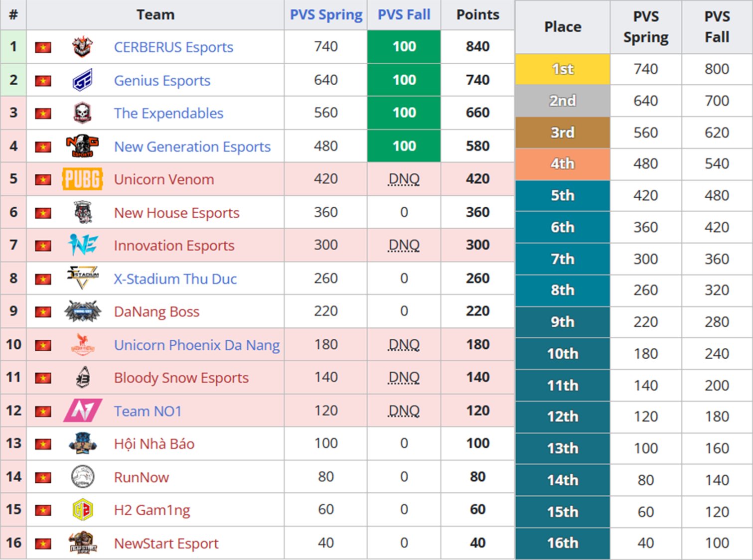Click the DaNang Boss team logo
This screenshot has height=560, width=753.
(x=82, y=311)
